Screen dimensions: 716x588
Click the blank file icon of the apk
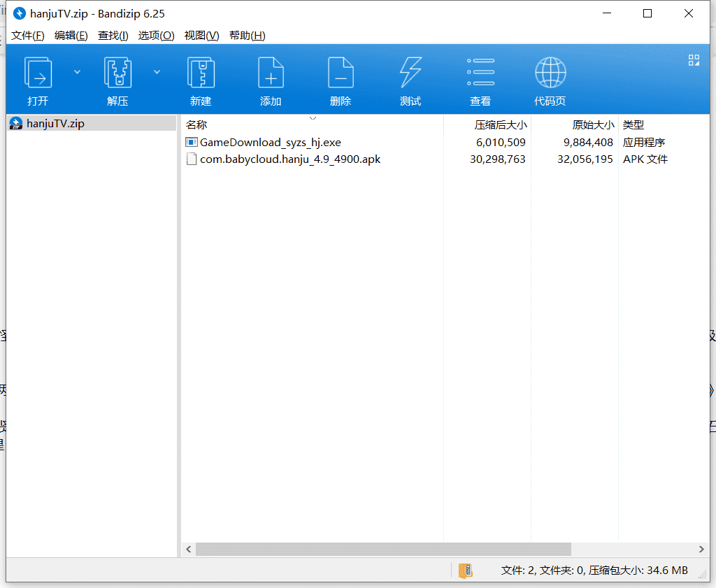(x=192, y=159)
